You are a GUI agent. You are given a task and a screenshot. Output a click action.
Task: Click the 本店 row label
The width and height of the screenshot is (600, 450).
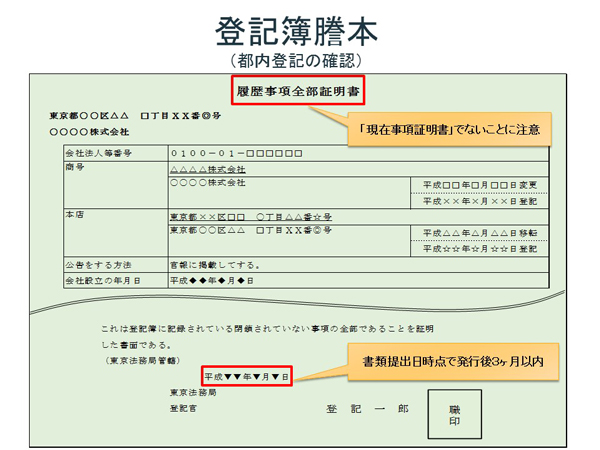(74, 215)
